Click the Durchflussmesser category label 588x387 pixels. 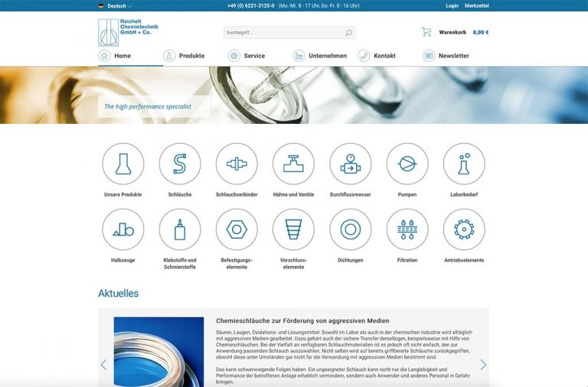coord(350,194)
